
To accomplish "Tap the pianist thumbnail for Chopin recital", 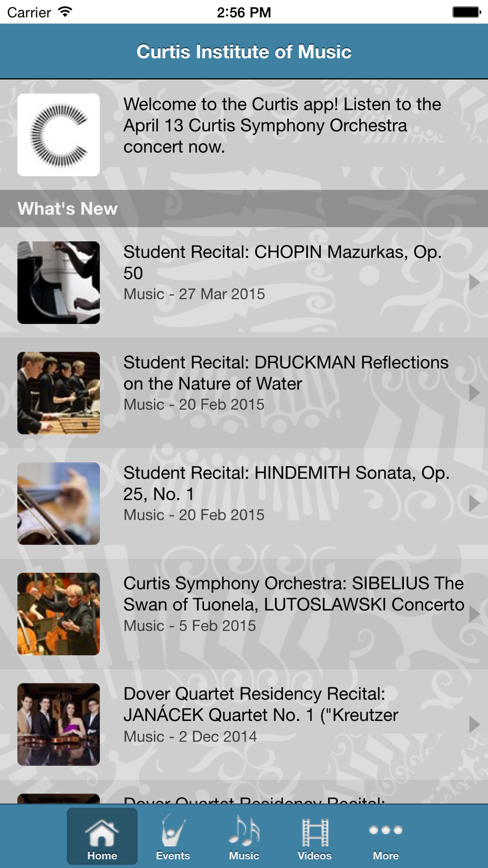I will 59,283.
